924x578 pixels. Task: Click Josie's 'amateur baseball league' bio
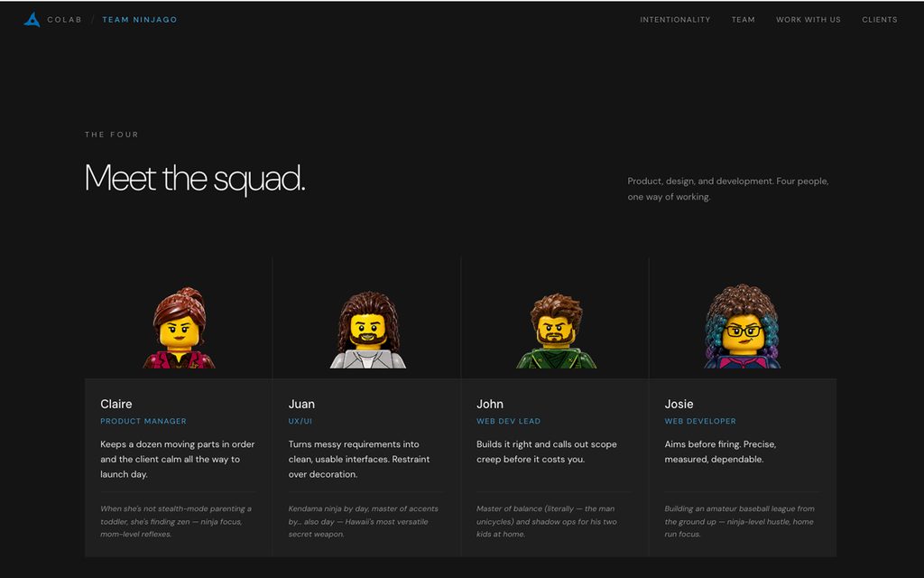[740, 521]
